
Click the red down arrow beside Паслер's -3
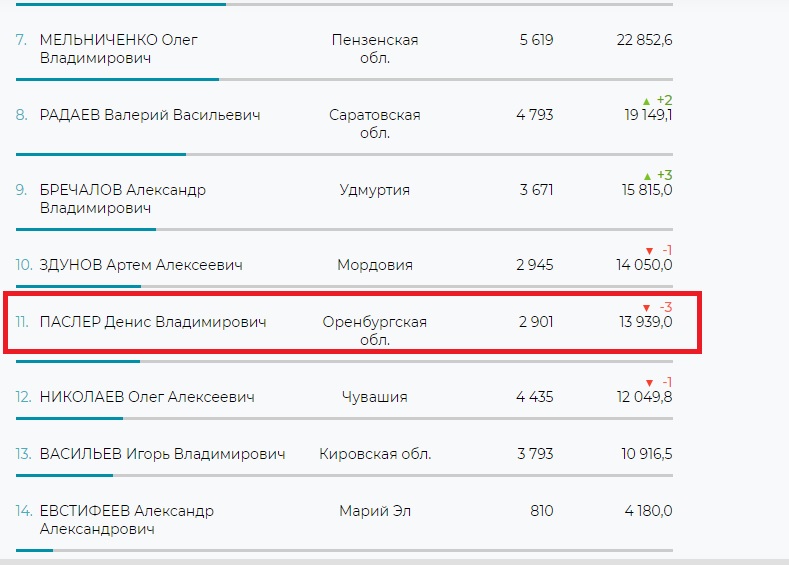point(646,307)
